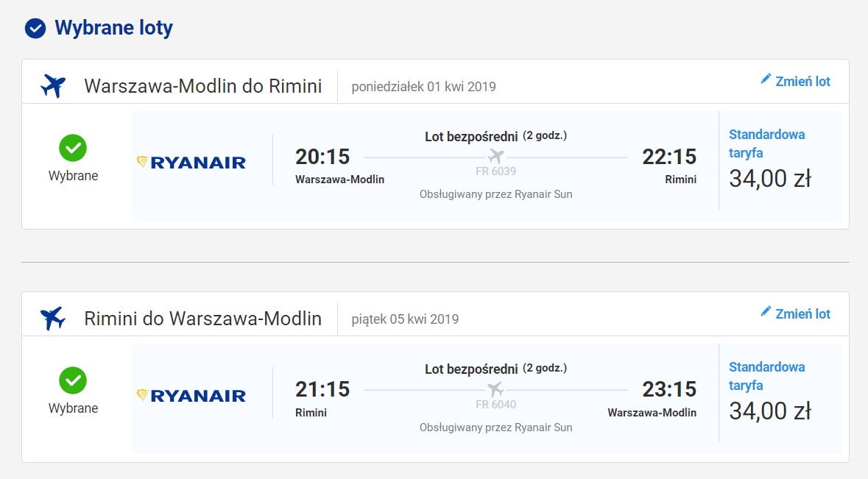The height and width of the screenshot is (479, 868).
Task: Toggle green Wybrane check for return flight
Action: [x=73, y=380]
